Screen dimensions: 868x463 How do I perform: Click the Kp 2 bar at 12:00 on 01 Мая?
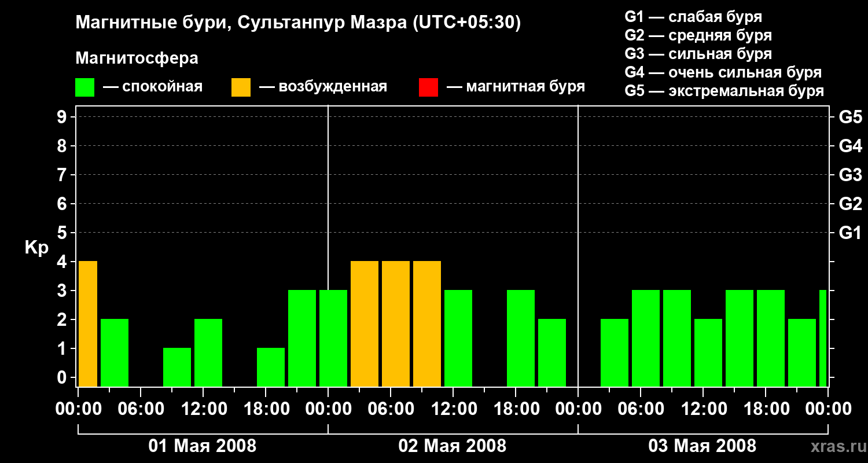click(208, 352)
